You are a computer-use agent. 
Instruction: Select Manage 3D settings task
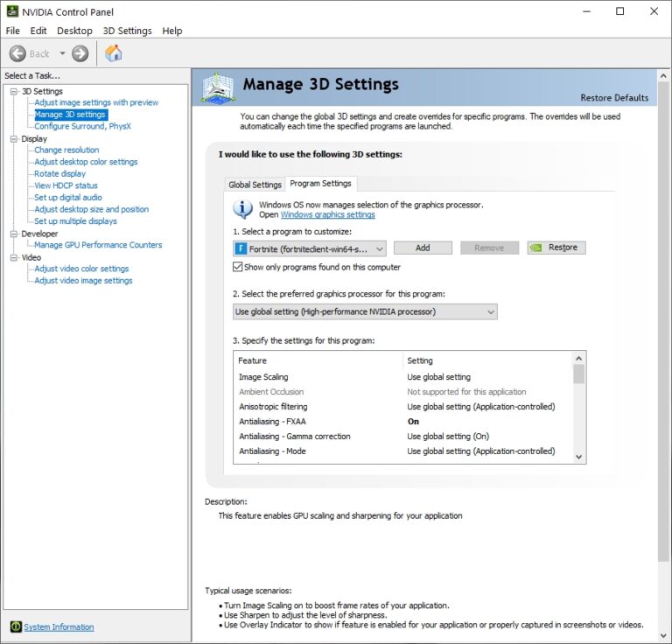click(x=70, y=115)
